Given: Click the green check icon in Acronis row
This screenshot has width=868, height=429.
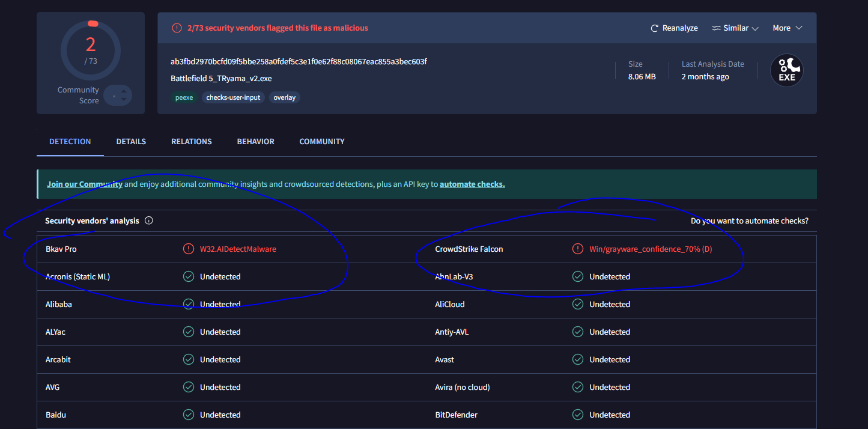Looking at the screenshot, I should click(x=188, y=276).
